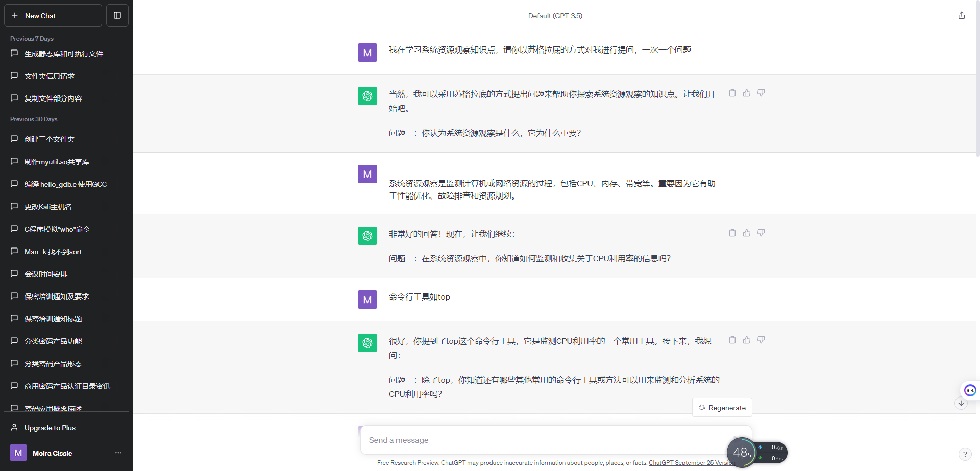This screenshot has height=471, width=980.
Task: Click the Upgrade to Plus option
Action: 50,428
